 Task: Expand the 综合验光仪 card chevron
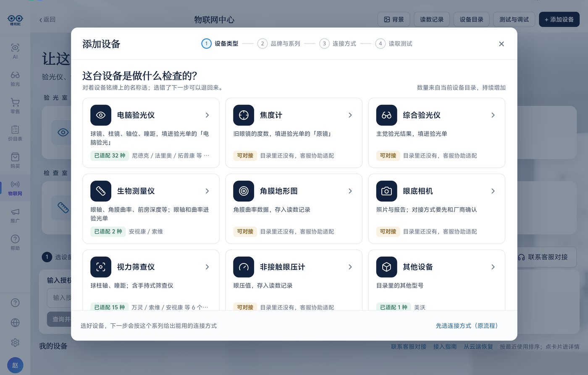[x=493, y=115]
